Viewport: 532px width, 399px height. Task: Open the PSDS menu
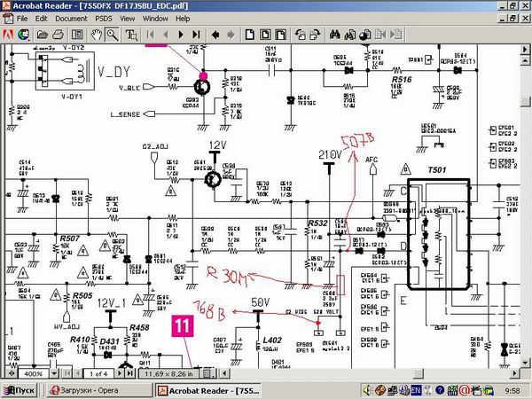tap(104, 19)
